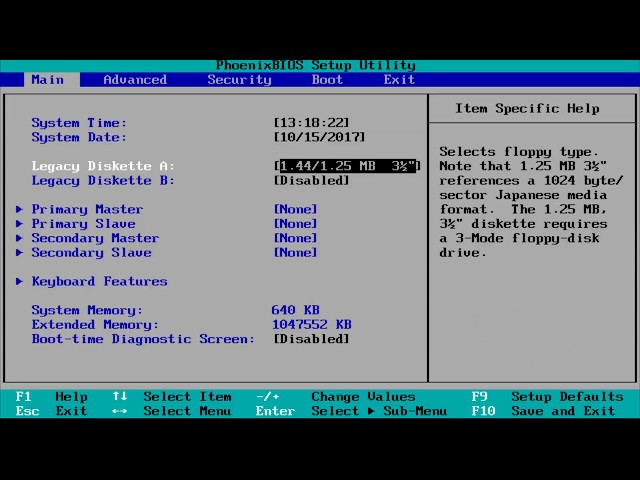The height and width of the screenshot is (480, 640).
Task: Click the Setup Defaults footer label
Action: coord(567,397)
